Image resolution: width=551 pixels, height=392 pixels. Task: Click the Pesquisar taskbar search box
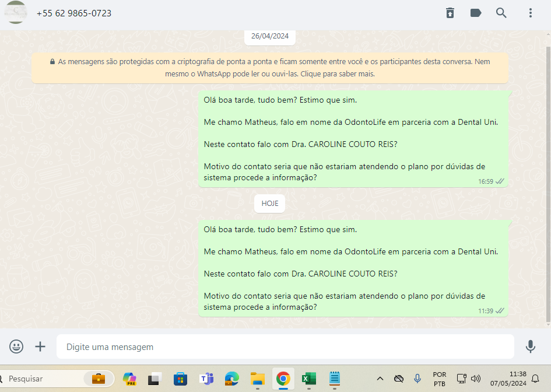(56, 379)
